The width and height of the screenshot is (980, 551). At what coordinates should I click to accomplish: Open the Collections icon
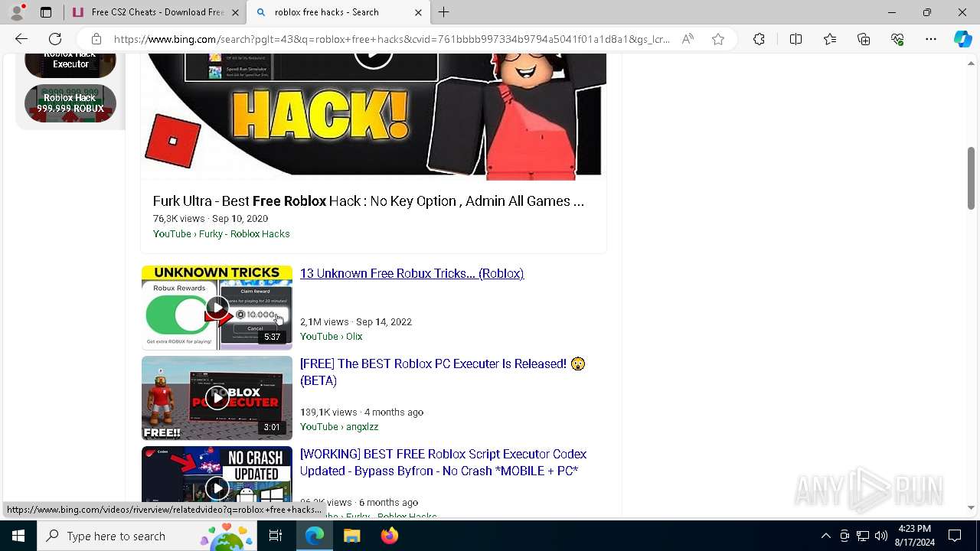[864, 39]
